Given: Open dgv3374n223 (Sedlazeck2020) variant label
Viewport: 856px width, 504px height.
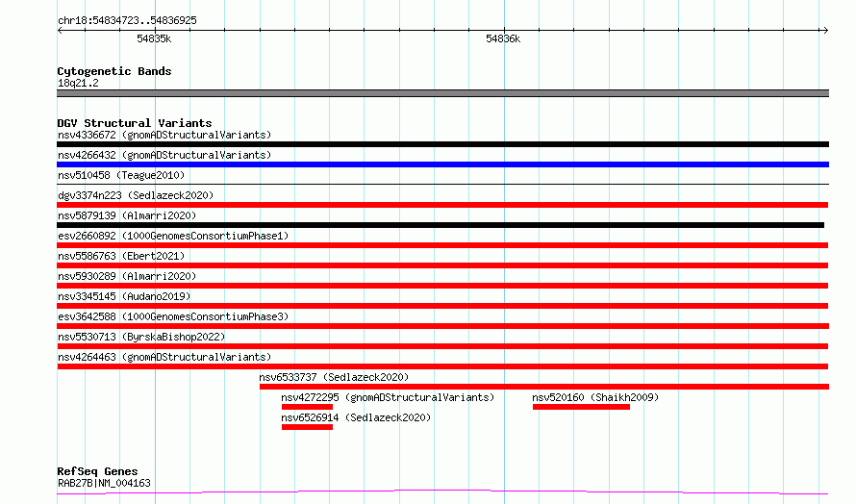Looking at the screenshot, I should (x=136, y=195).
